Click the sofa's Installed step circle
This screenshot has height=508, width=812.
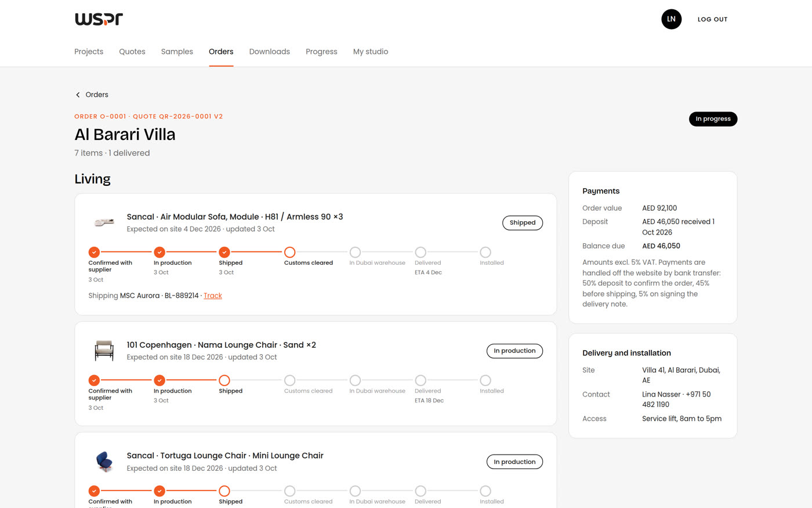tap(485, 252)
